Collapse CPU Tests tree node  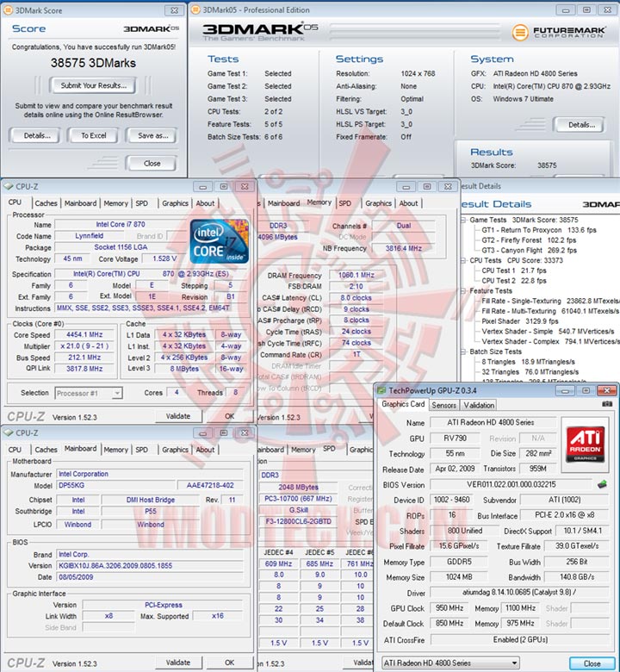click(463, 260)
